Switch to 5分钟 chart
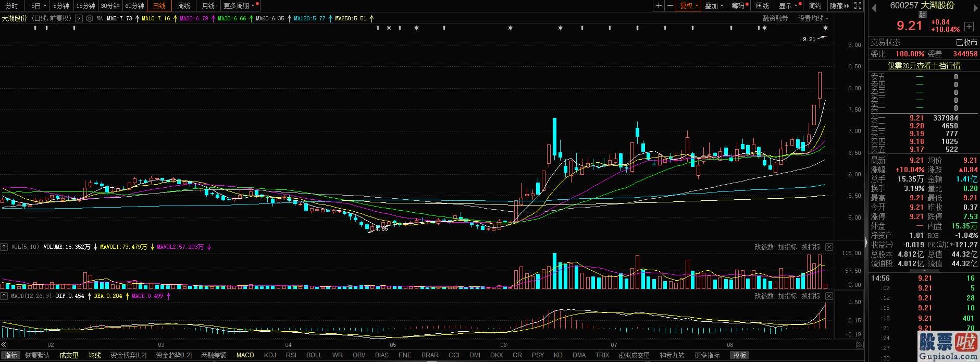This screenshot has height=362, width=980. (x=61, y=6)
